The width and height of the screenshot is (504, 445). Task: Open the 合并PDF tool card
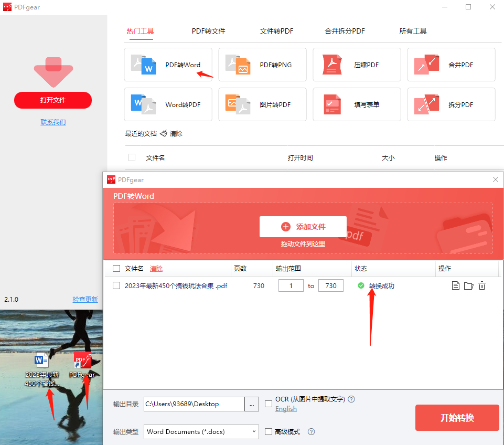451,65
